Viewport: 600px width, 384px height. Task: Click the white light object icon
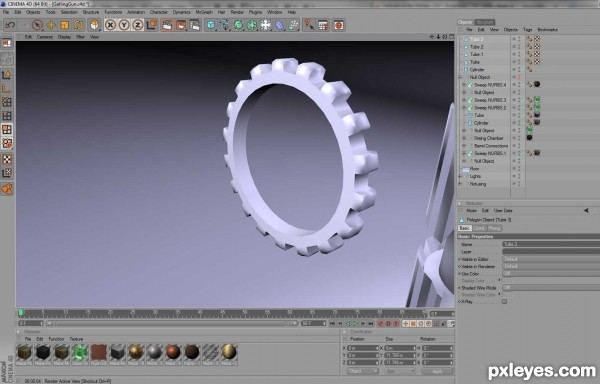pos(266,25)
